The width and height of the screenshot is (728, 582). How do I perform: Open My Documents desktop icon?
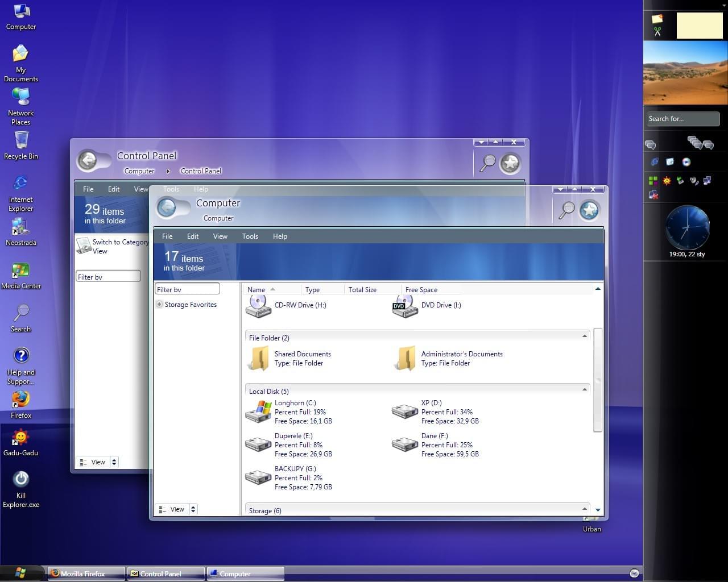[21, 64]
